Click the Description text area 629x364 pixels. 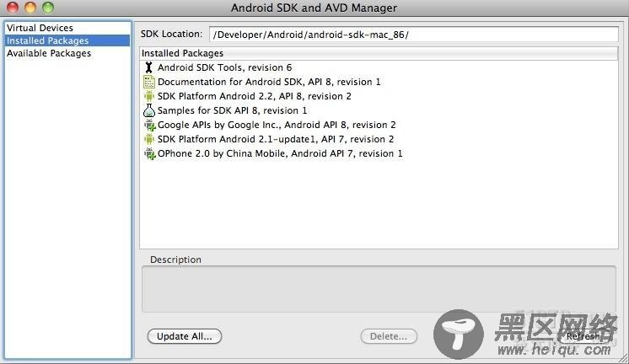(x=379, y=289)
